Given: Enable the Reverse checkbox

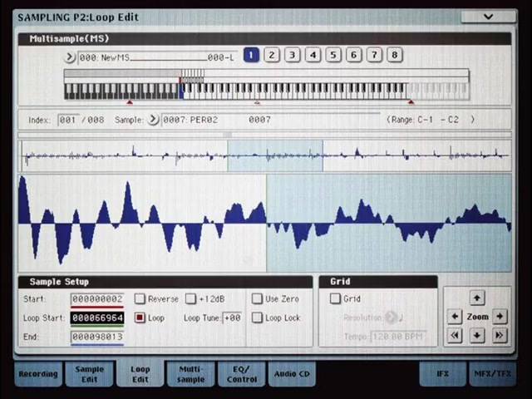Looking at the screenshot, I should pyautogui.click(x=140, y=299).
